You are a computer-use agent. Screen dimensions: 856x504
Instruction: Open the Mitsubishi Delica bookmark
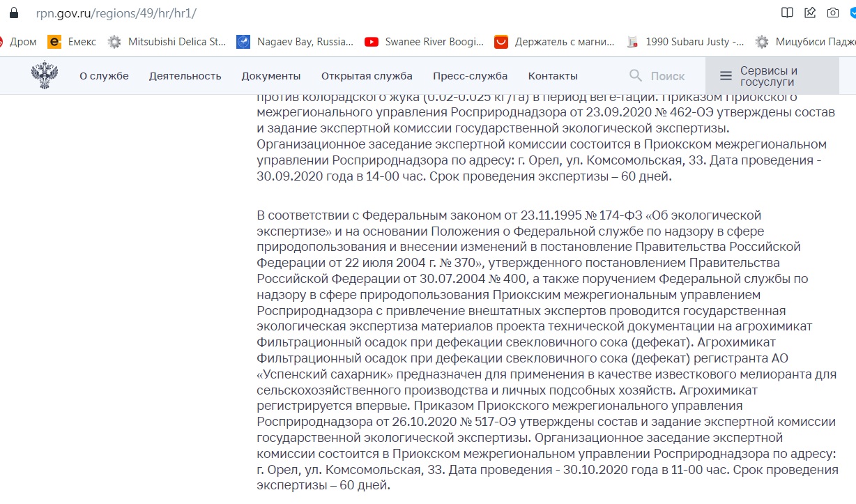167,42
